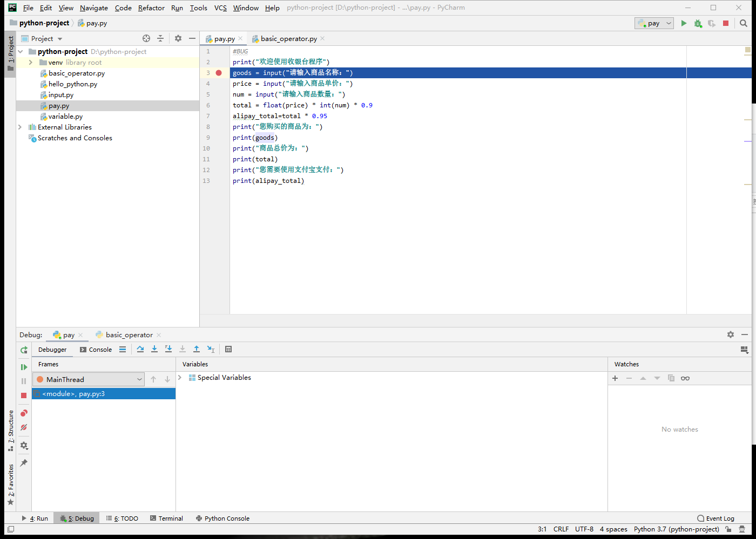Screen dimensions: 756x539
Task: Stop the process via top toolbar red square
Action: click(726, 23)
